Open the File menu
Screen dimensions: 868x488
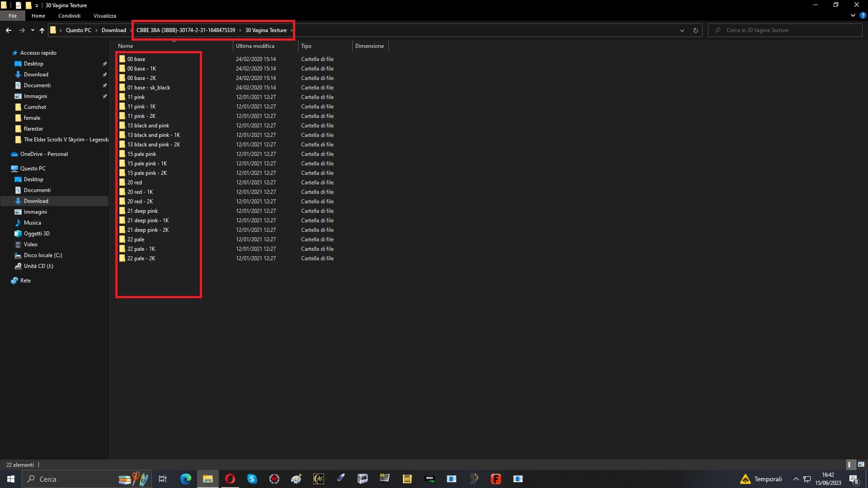point(13,16)
